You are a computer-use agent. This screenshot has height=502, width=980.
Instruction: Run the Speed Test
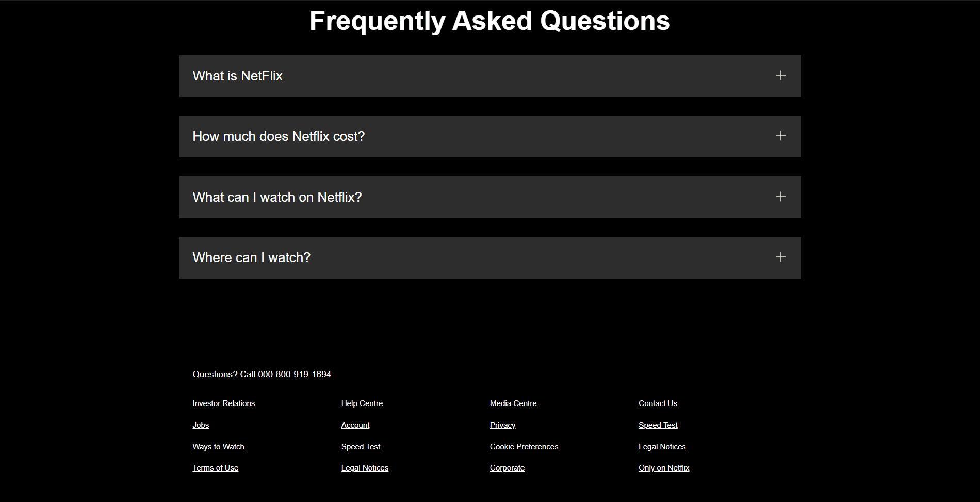click(x=361, y=446)
